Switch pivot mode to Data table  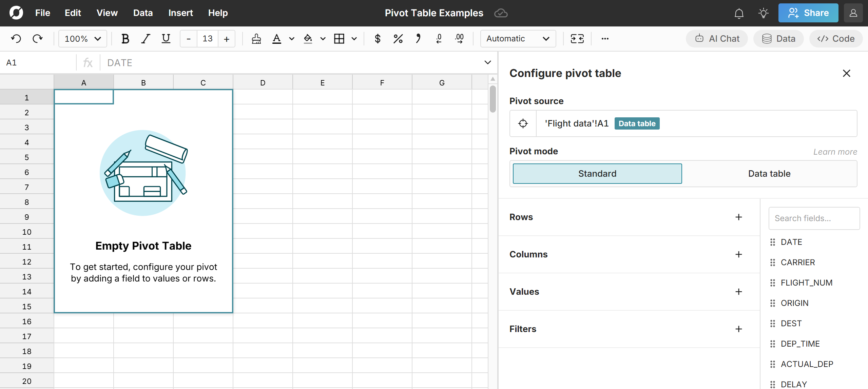coord(769,173)
